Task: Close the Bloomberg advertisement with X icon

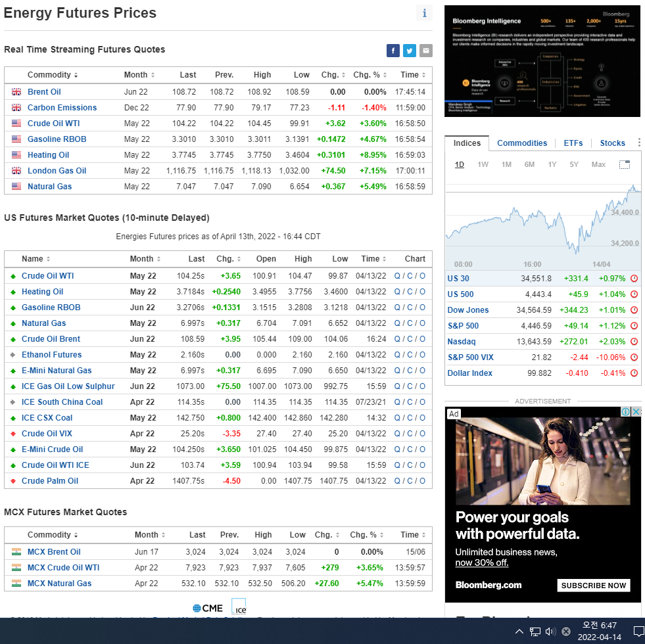Action: coord(636,411)
